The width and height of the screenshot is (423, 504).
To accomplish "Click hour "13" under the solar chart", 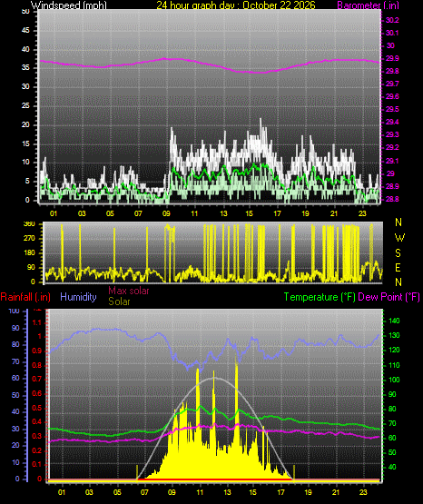I will tap(228, 492).
